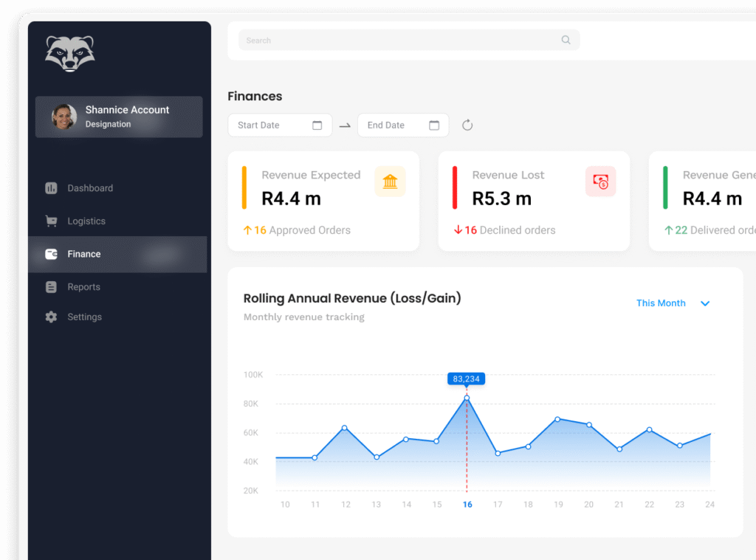Click the 83,234 data point on chart
The width and height of the screenshot is (756, 560).
point(467,398)
